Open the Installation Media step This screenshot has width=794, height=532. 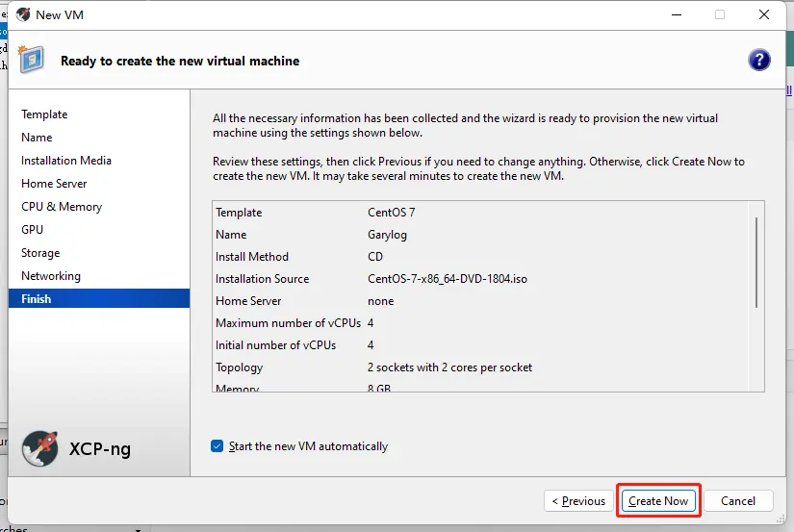click(66, 161)
